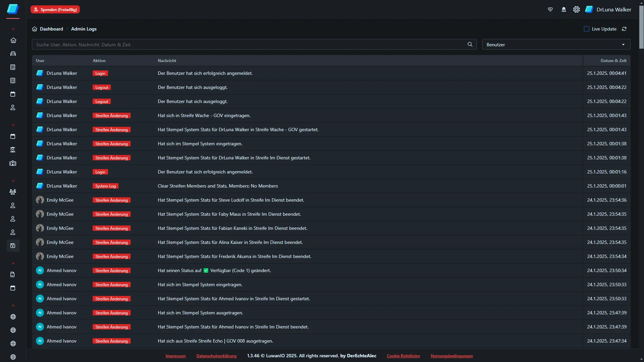Open the calendar icon in the sidebar

click(13, 94)
